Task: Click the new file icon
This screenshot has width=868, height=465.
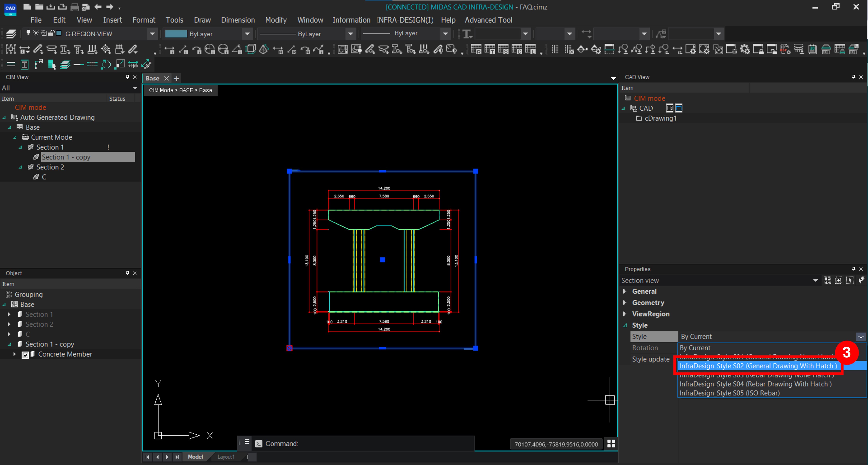Action: point(27,7)
